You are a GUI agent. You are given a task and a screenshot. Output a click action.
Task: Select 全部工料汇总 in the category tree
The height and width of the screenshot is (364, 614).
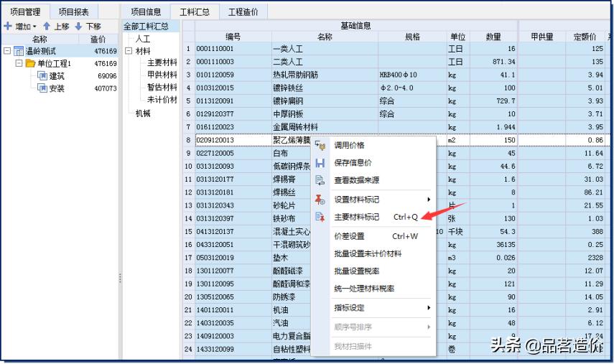pos(146,27)
